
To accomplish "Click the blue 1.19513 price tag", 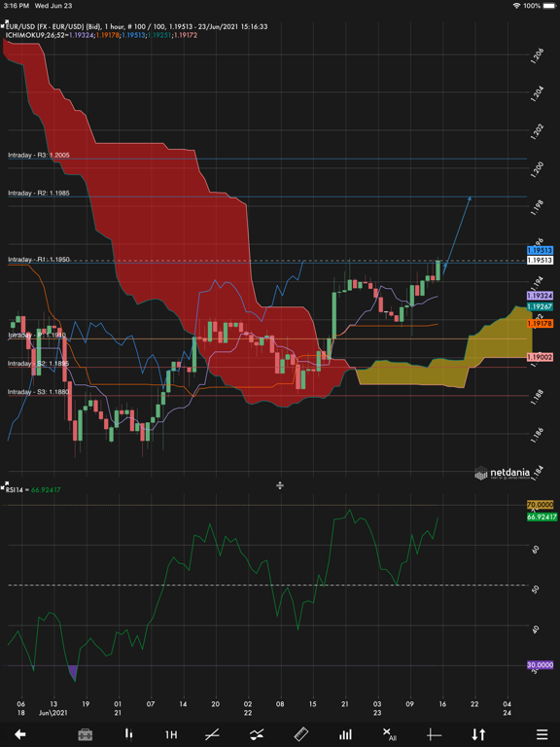I will pyautogui.click(x=540, y=251).
